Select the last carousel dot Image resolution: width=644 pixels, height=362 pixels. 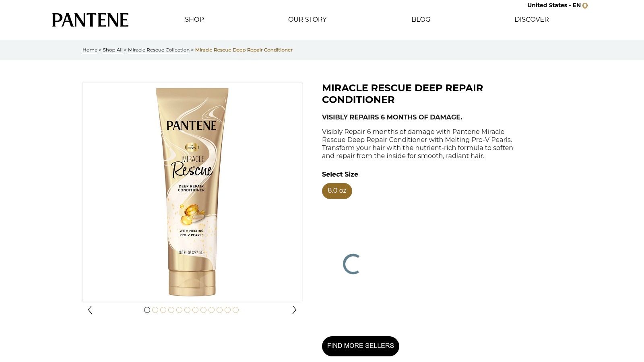(x=235, y=310)
